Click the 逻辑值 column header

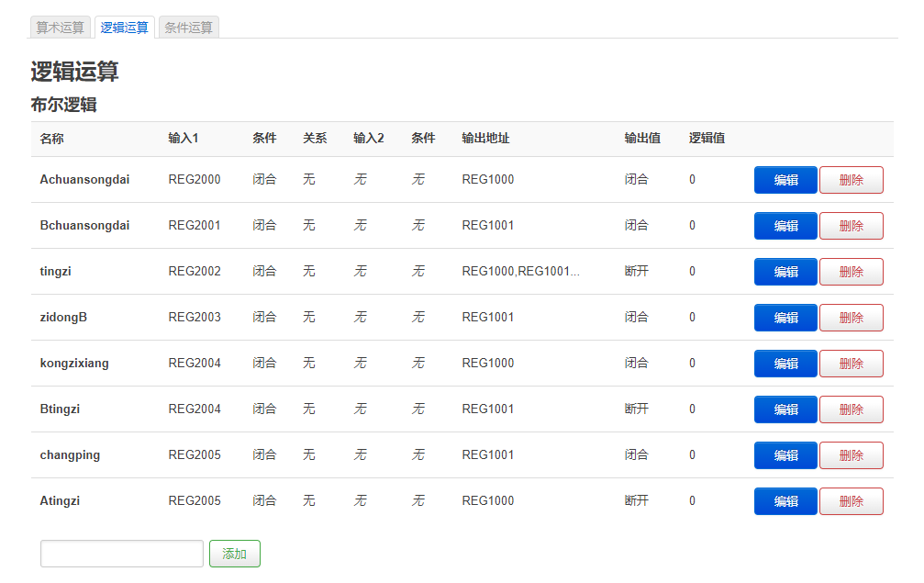click(707, 138)
